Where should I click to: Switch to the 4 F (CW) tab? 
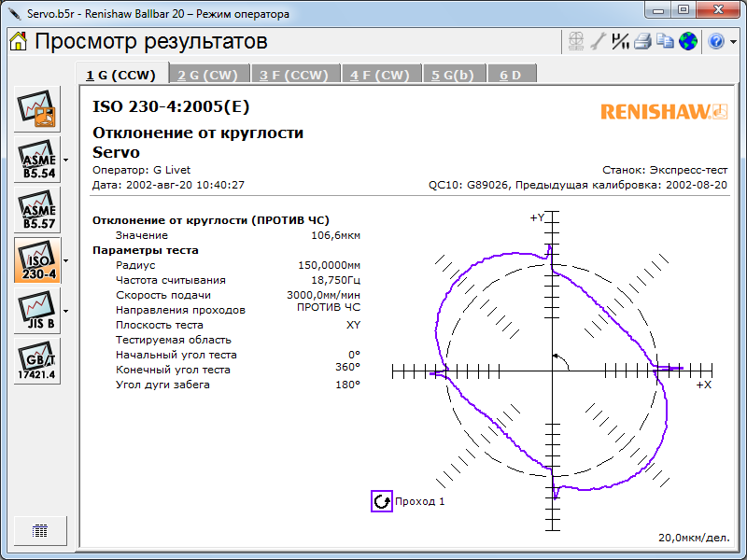pos(380,75)
